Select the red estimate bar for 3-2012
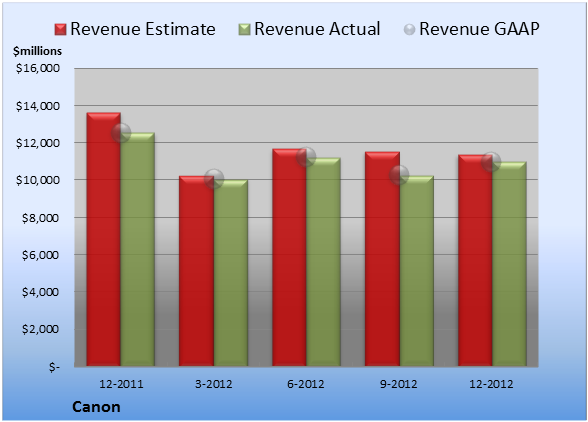This screenshot has height=422, width=588. (196, 271)
